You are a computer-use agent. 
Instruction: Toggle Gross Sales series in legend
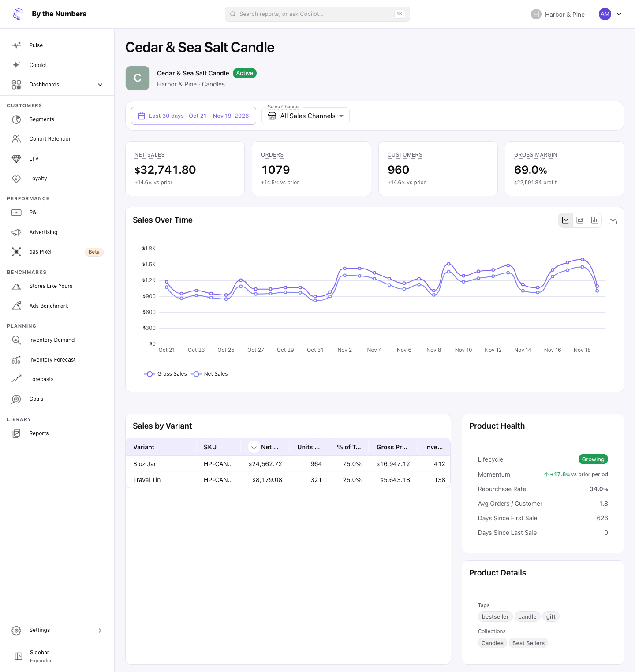[165, 374]
